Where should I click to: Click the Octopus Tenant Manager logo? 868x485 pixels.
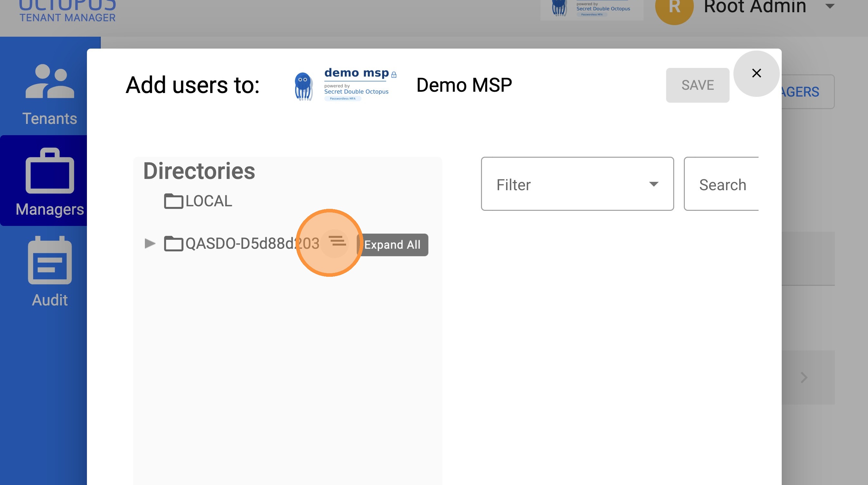[67, 12]
